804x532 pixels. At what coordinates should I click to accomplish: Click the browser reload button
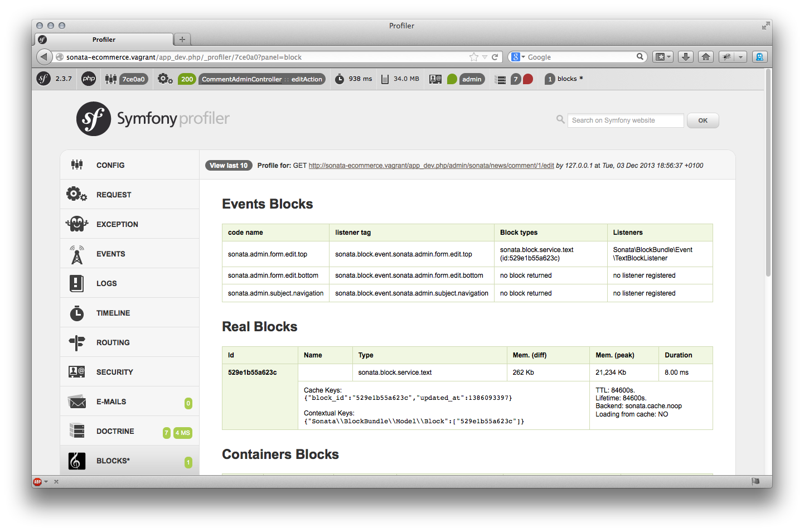pos(495,57)
